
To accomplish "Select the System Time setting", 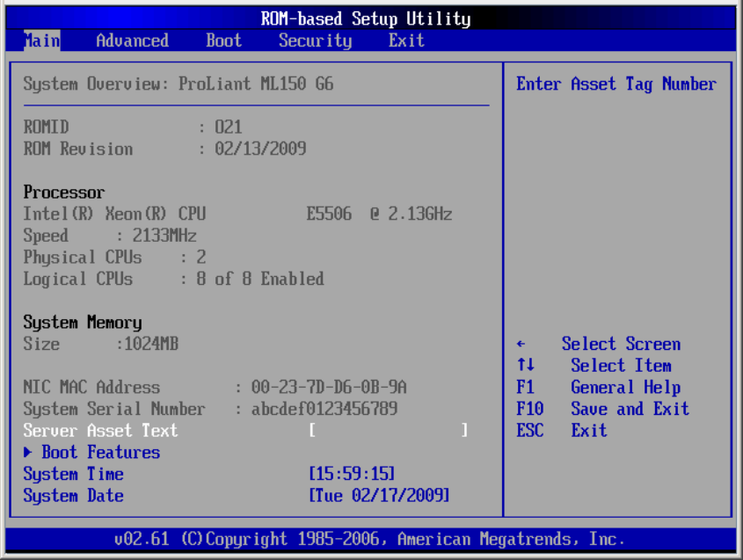I will click(74, 474).
